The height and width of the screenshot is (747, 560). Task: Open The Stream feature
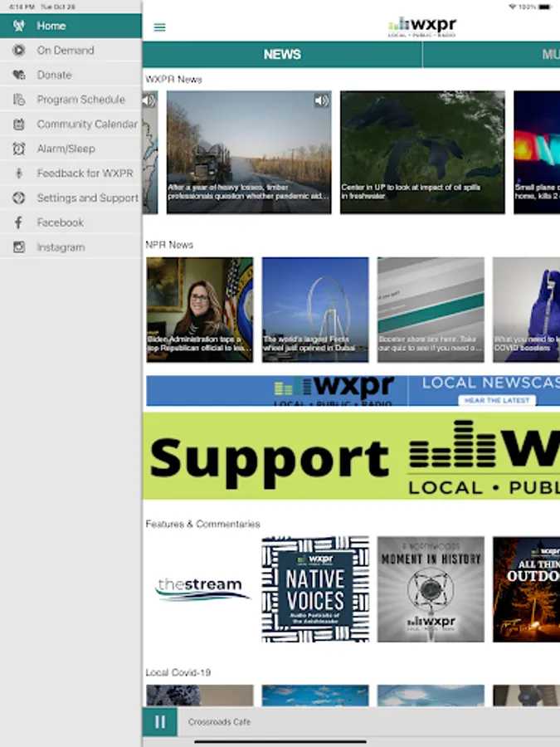pyautogui.click(x=200, y=589)
